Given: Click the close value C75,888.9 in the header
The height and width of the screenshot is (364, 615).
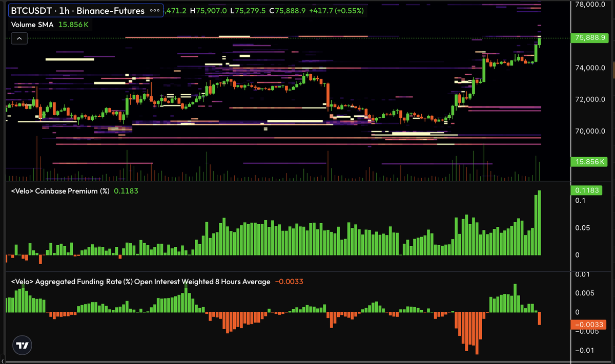Looking at the screenshot, I should 288,10.
